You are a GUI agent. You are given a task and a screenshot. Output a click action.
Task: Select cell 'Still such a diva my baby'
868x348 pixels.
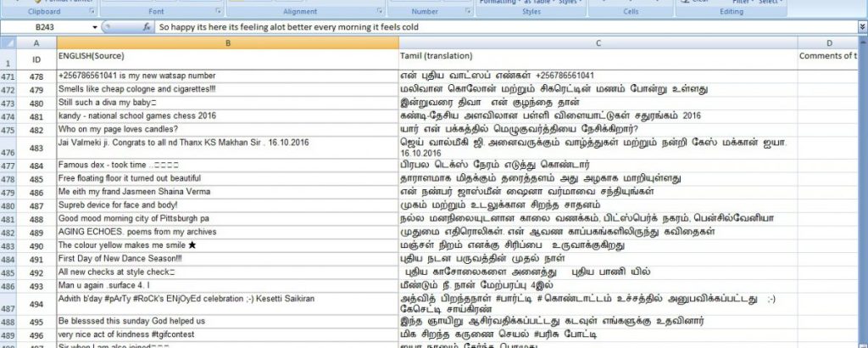227,103
